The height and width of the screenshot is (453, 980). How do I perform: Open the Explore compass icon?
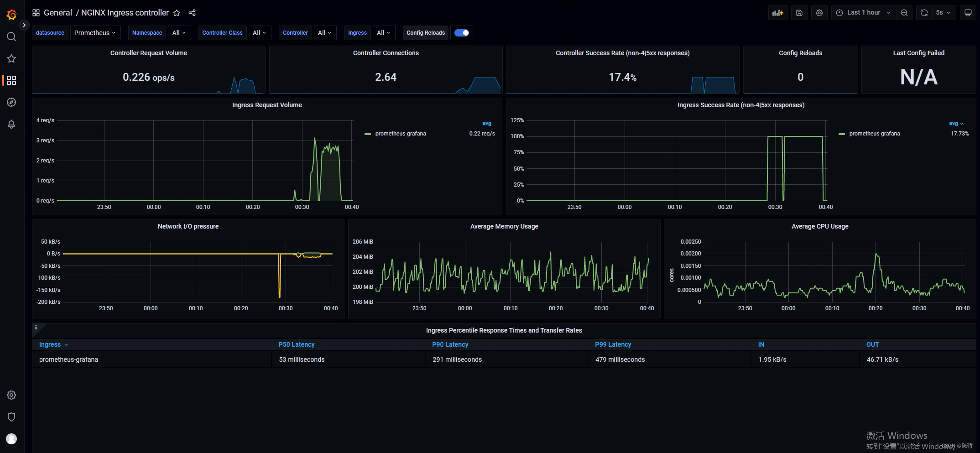(x=11, y=102)
